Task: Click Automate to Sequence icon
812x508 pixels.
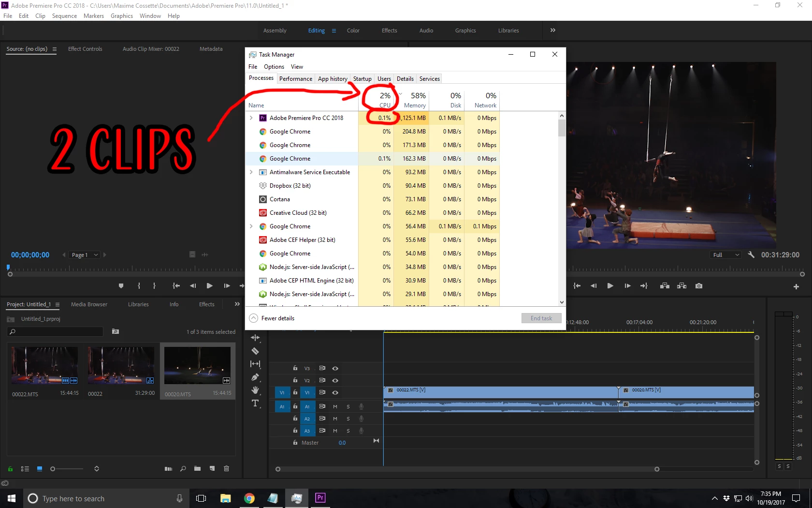Action: tap(168, 468)
